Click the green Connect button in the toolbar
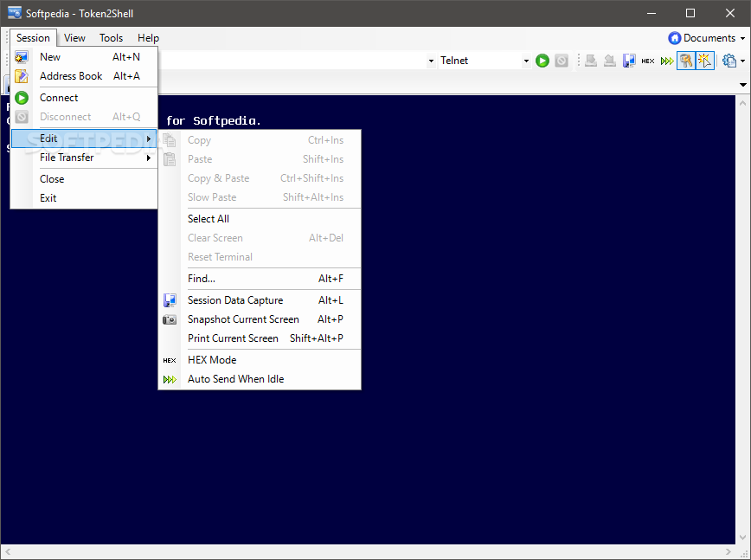Viewport: 751px width, 560px height. [542, 61]
